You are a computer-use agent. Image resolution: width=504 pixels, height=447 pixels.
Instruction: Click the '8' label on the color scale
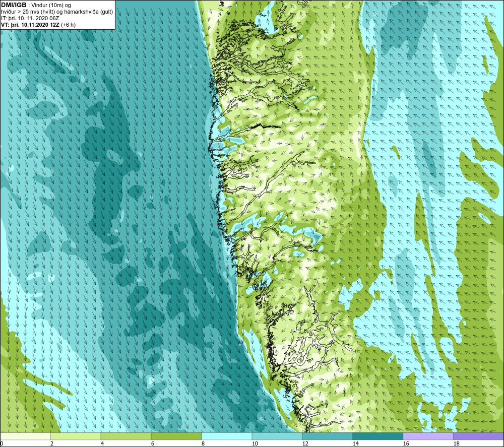tap(203, 443)
